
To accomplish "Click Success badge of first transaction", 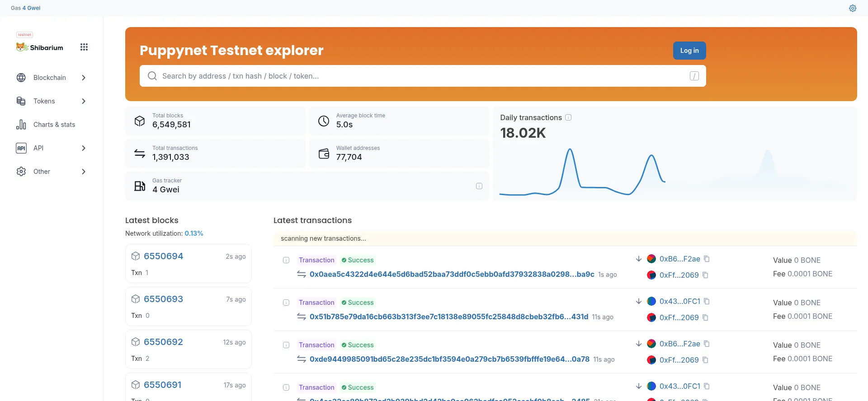I will [358, 260].
